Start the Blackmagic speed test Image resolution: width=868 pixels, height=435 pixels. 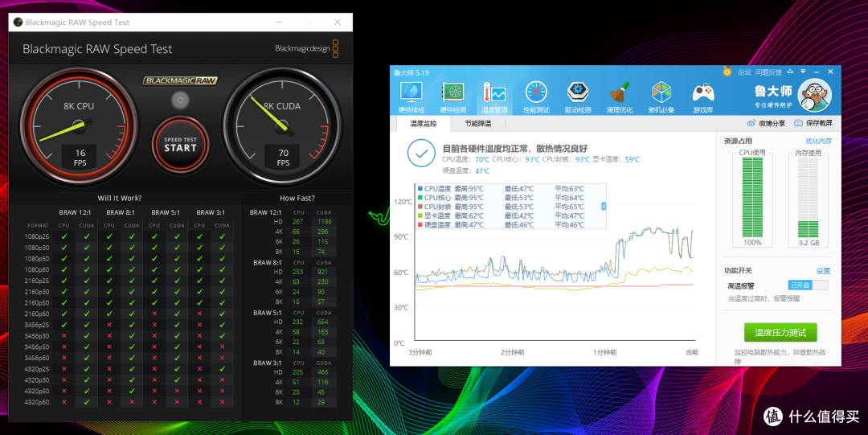pyautogui.click(x=180, y=145)
